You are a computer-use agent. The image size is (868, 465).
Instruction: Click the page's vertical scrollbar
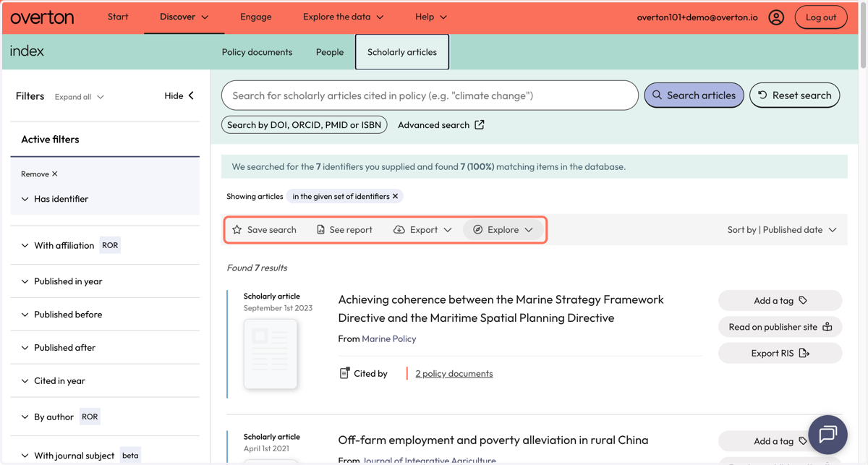coord(864,35)
